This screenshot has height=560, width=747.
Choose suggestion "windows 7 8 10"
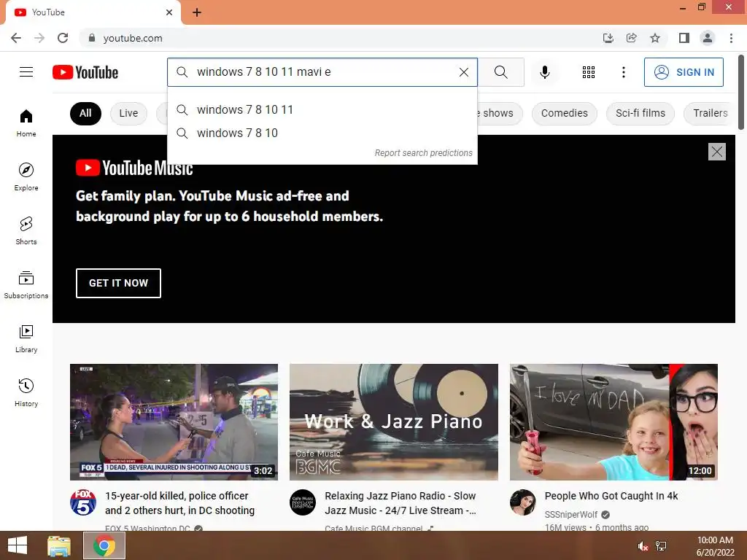[x=322, y=133]
